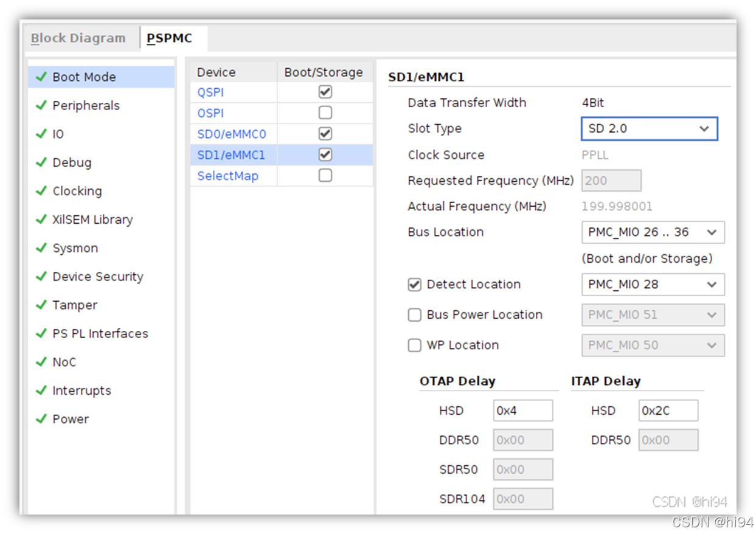Select the QSPI device row
This screenshot has width=756, height=534.
coord(210,92)
